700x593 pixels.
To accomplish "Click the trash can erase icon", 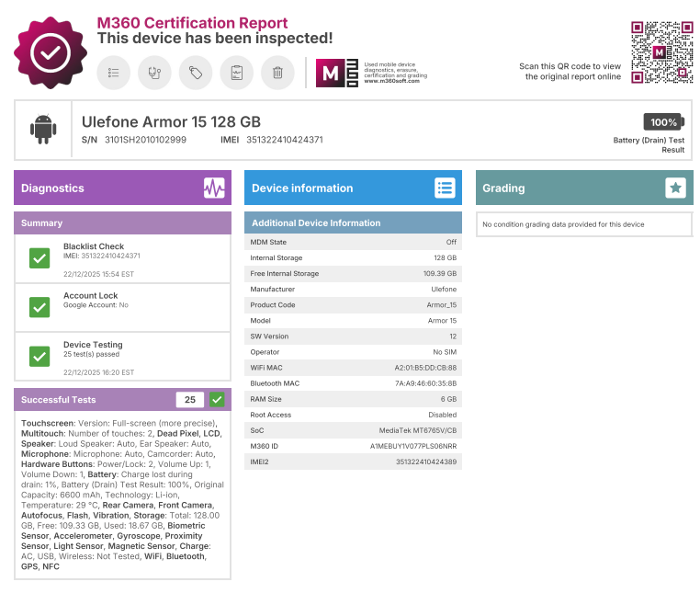I will pyautogui.click(x=277, y=73).
